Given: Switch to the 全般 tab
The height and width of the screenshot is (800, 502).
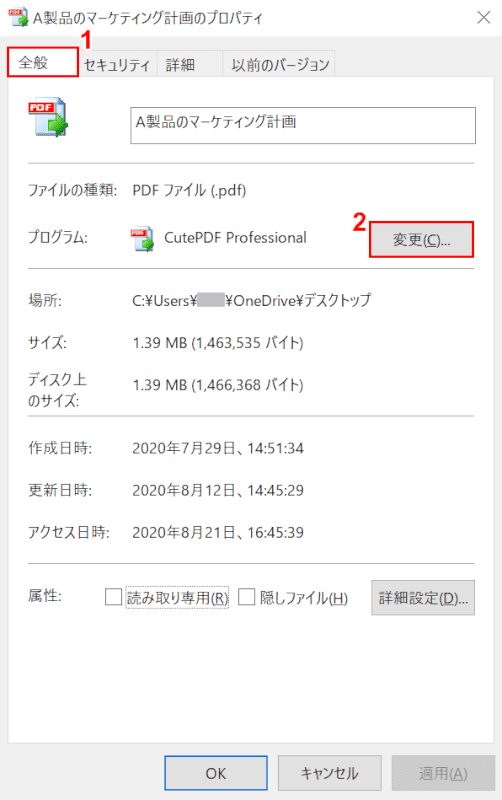Looking at the screenshot, I should click(x=43, y=62).
